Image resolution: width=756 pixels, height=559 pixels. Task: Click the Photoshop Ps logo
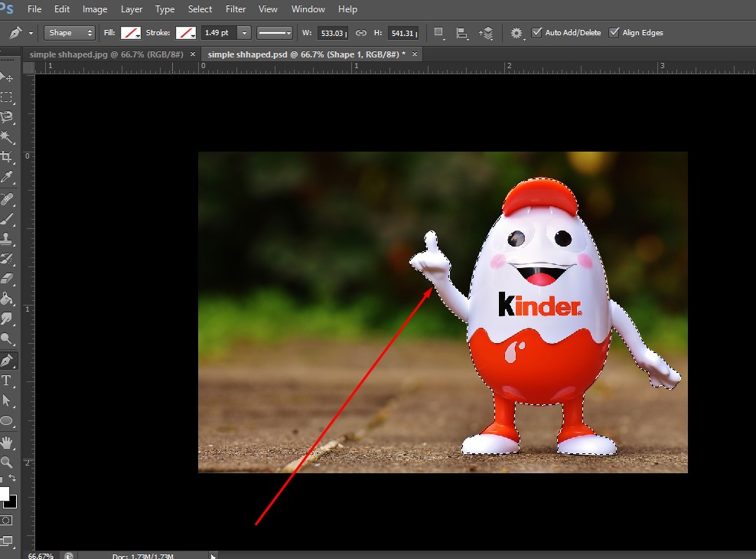(x=7, y=8)
